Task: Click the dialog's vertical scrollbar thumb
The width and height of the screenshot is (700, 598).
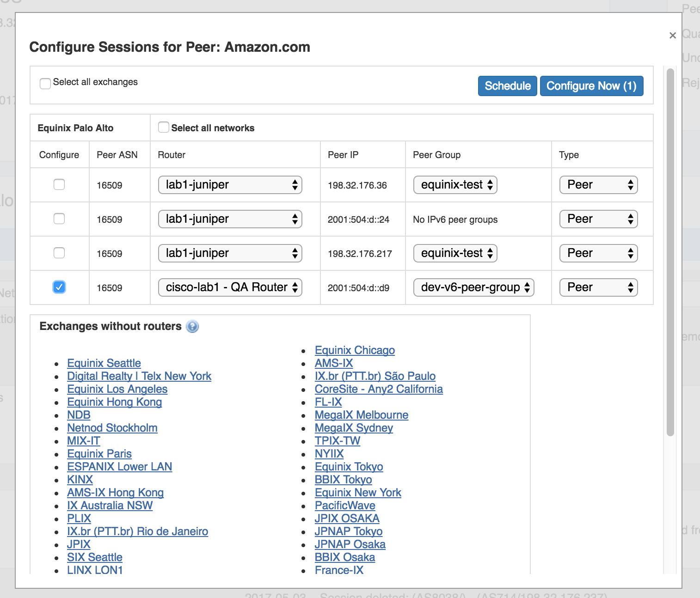Action: (670, 252)
